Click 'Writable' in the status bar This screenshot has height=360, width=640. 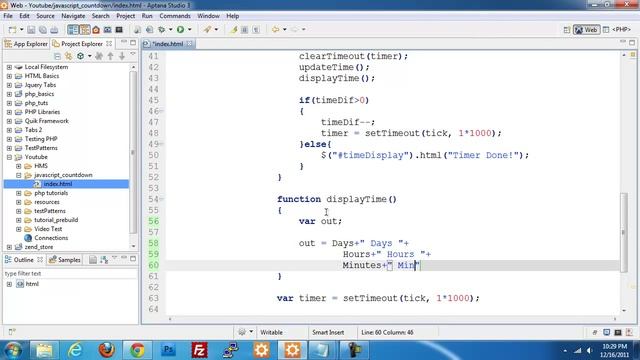271,332
